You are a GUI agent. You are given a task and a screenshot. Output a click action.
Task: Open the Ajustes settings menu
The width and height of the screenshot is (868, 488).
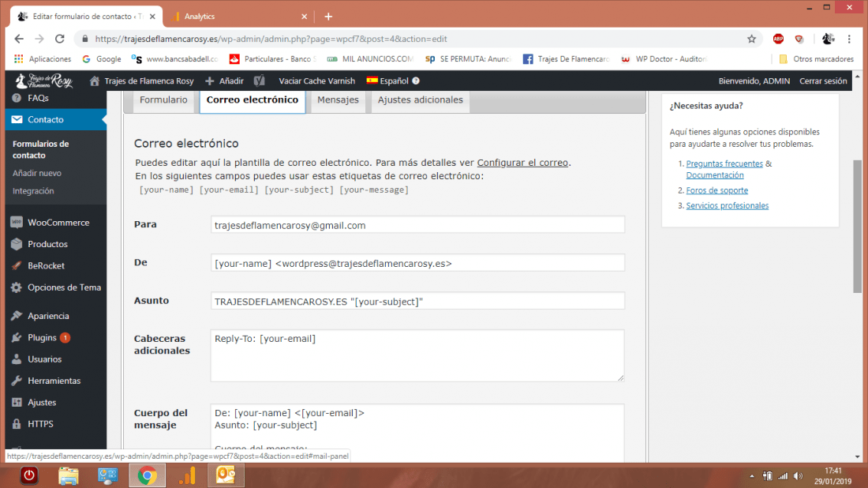(x=55, y=402)
